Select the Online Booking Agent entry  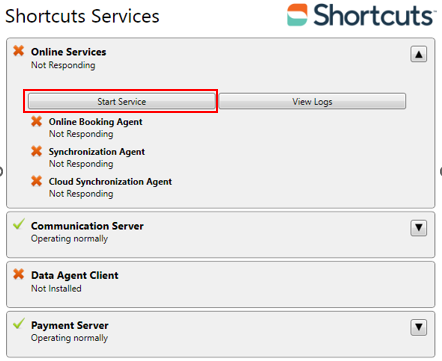(x=96, y=122)
